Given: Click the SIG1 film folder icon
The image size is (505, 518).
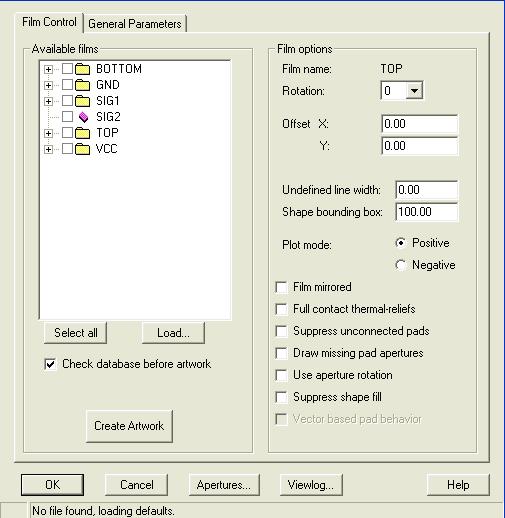Looking at the screenshot, I should (x=82, y=101).
